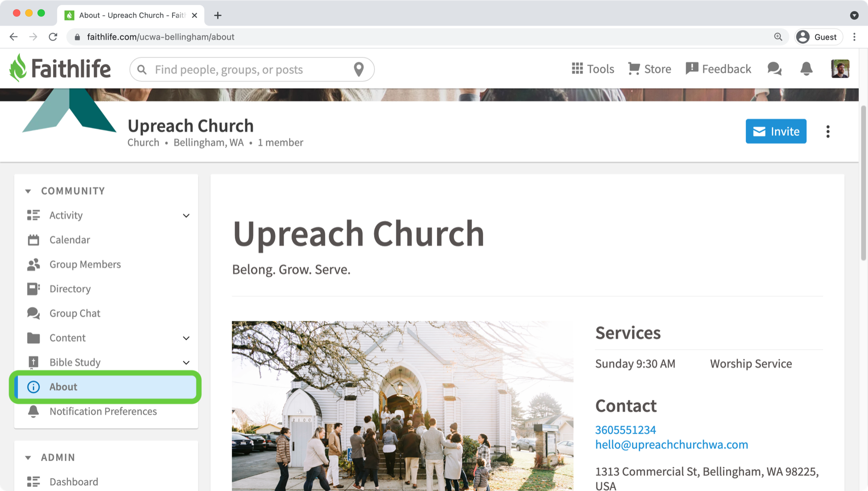Focus the Find people, groups, or posts field
Screen dimensions: 868x491
[x=252, y=69]
